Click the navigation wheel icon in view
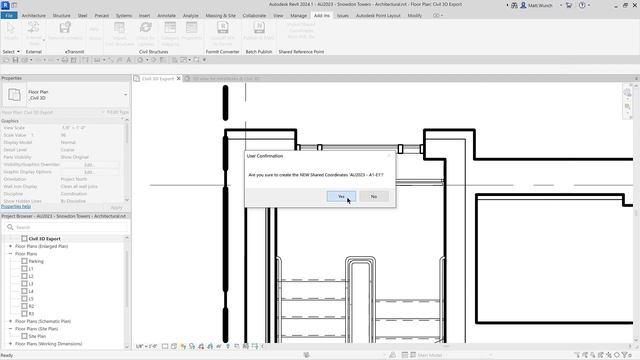640x360 pixels. point(628,93)
